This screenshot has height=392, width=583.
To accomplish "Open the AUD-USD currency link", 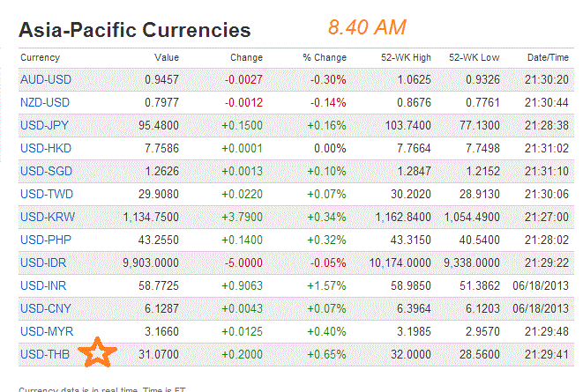I will coord(44,79).
